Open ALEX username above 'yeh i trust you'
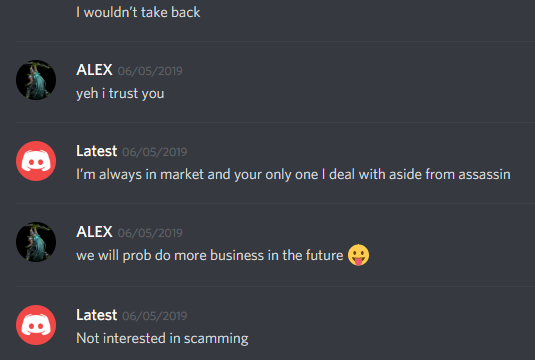Screen dimensions: 535x360 (x=94, y=70)
